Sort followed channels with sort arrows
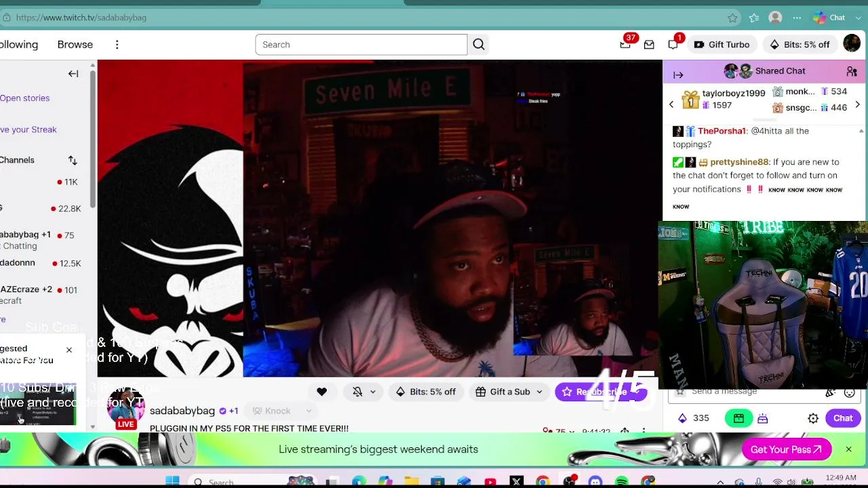The image size is (868, 488). pos(73,161)
